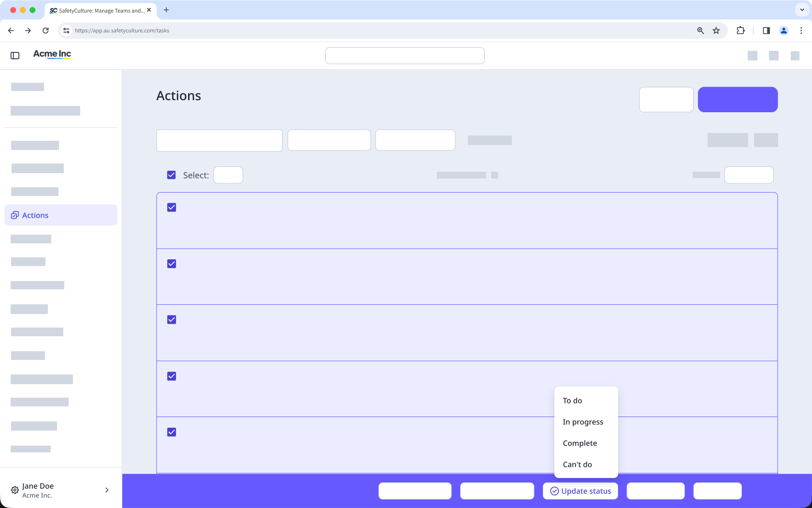Go back in browser history

(x=11, y=30)
